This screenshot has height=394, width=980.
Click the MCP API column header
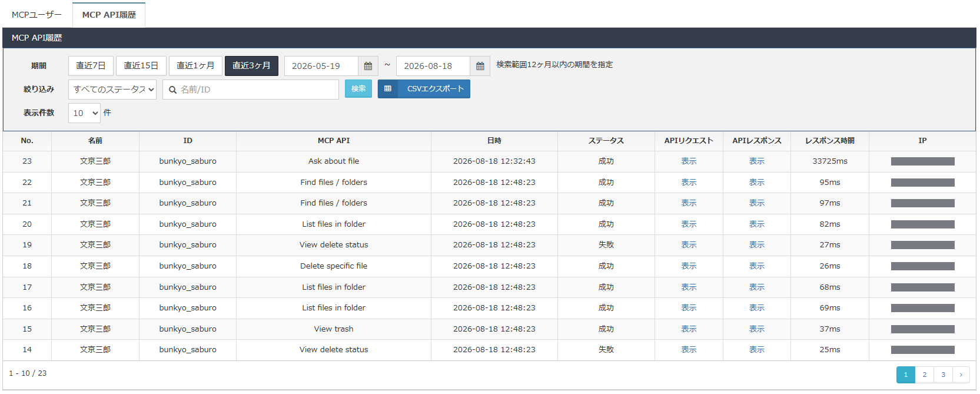click(334, 141)
